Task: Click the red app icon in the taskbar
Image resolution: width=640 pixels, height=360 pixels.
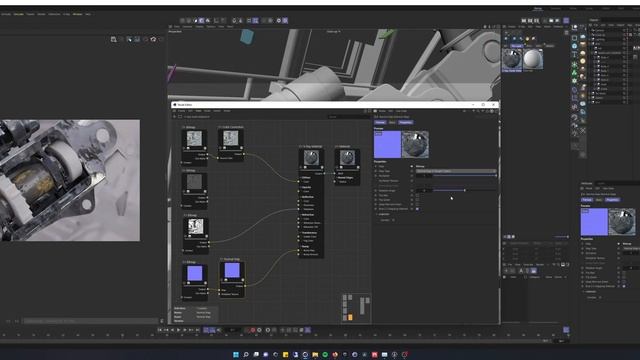Action: point(374,355)
